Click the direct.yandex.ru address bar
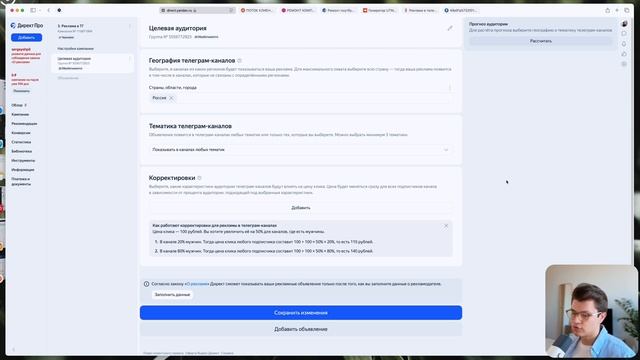 (198, 10)
